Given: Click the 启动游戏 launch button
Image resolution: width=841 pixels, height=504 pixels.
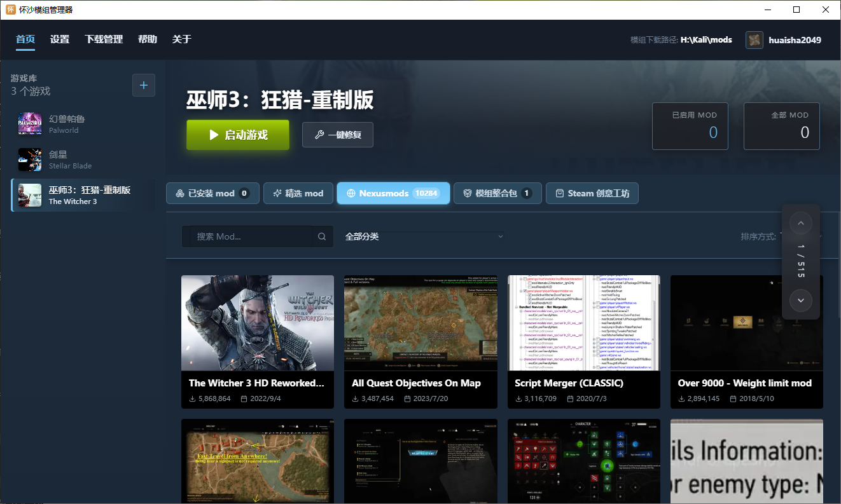Looking at the screenshot, I should tap(238, 135).
